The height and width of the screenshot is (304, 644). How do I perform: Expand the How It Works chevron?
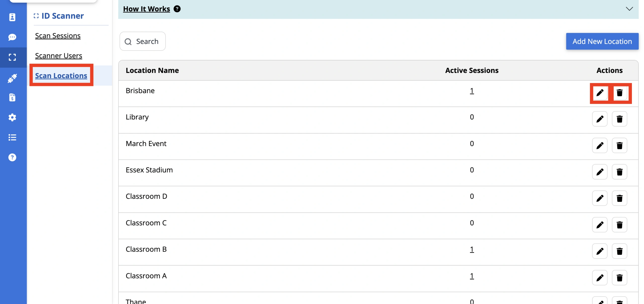tap(629, 9)
